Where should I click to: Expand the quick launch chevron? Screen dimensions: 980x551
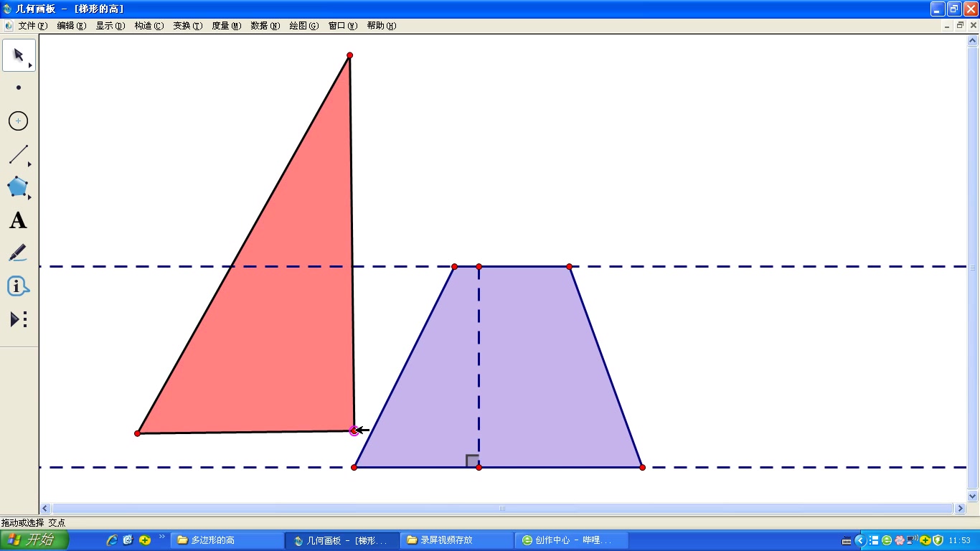162,537
